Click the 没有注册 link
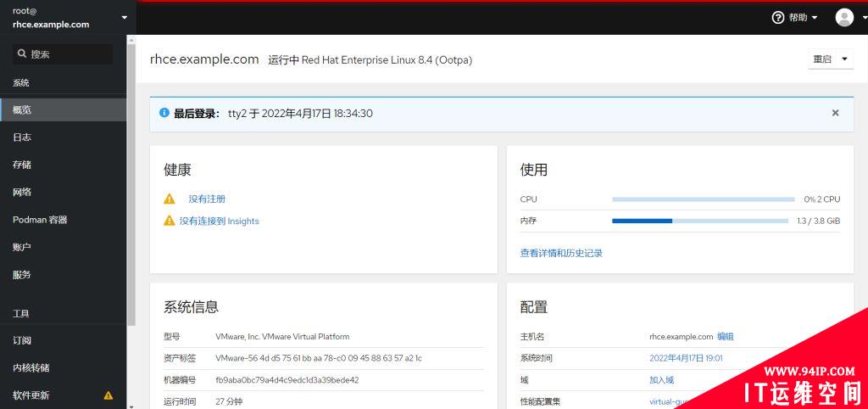 (x=207, y=199)
